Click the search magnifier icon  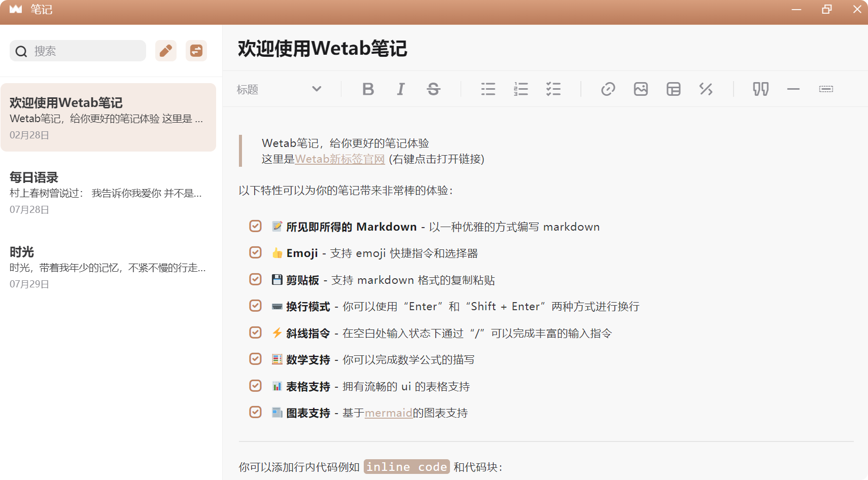coord(21,51)
